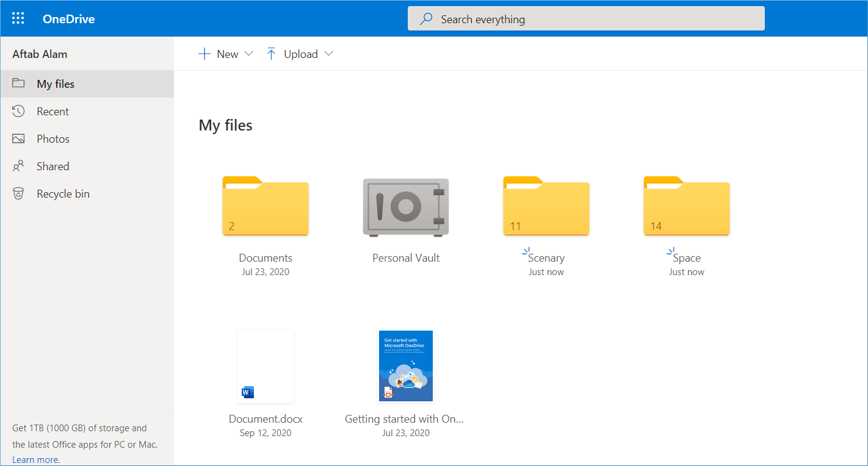Viewport: 868px width, 466px height.
Task: Open the Space folder icon
Action: click(x=687, y=206)
